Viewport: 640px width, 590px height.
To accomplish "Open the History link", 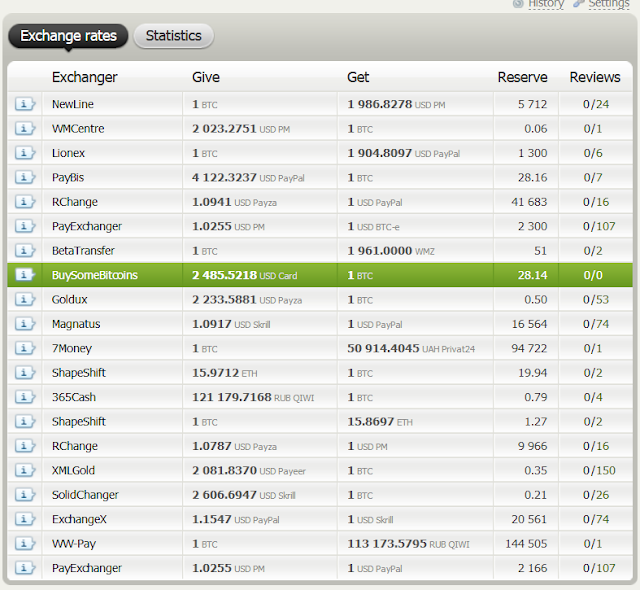I will point(546,4).
